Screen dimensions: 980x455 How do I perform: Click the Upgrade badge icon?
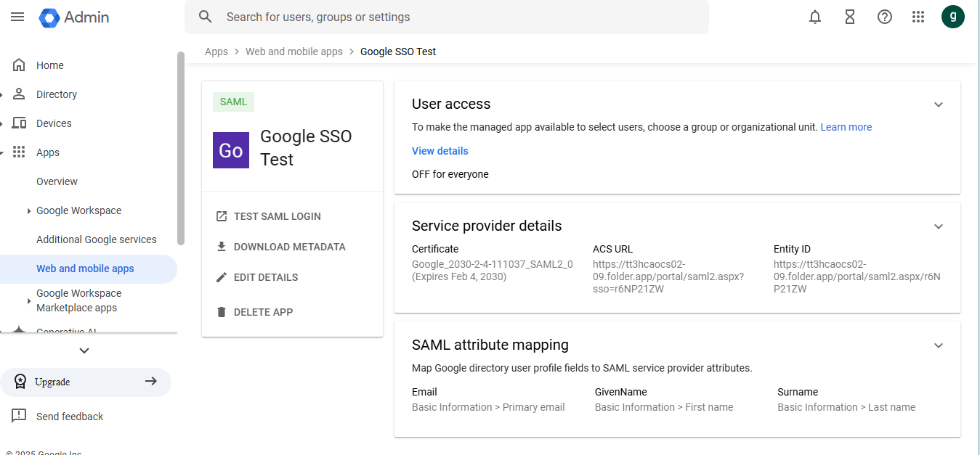[20, 382]
